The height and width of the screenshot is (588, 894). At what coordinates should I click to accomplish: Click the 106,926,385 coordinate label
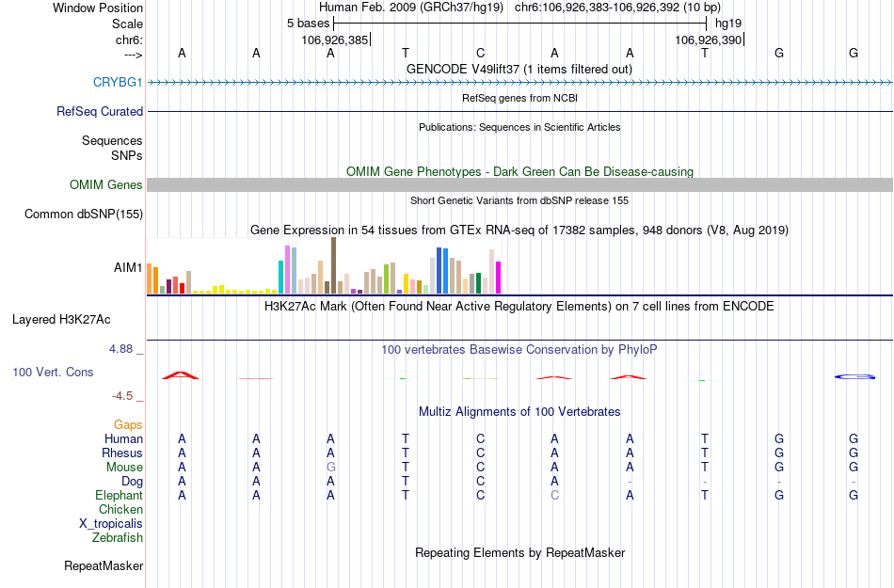335,40
